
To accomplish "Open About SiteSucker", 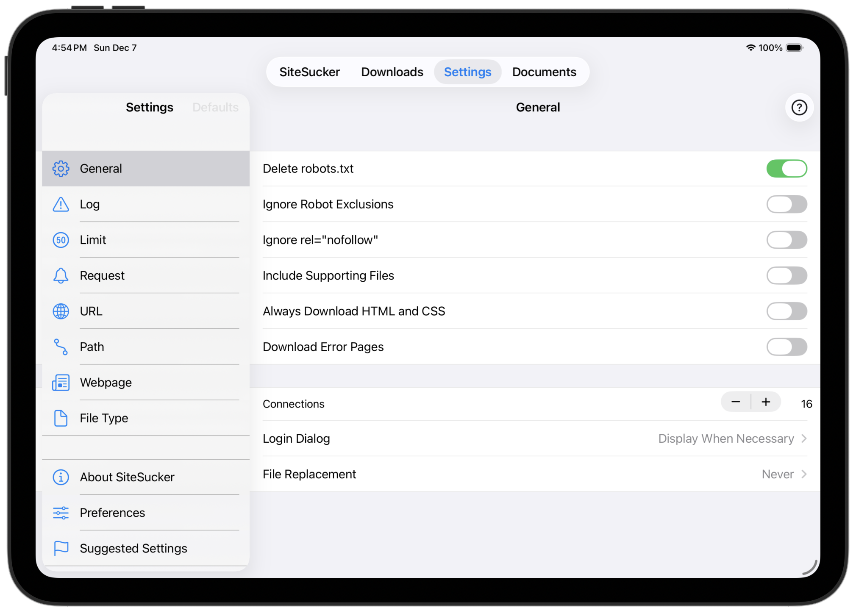I will click(x=146, y=477).
